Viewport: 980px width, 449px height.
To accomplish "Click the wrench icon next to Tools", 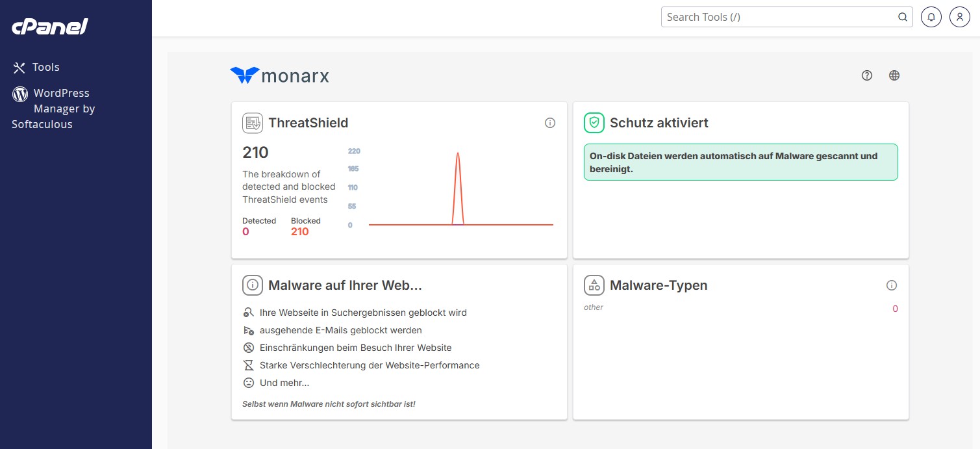I will (x=18, y=67).
